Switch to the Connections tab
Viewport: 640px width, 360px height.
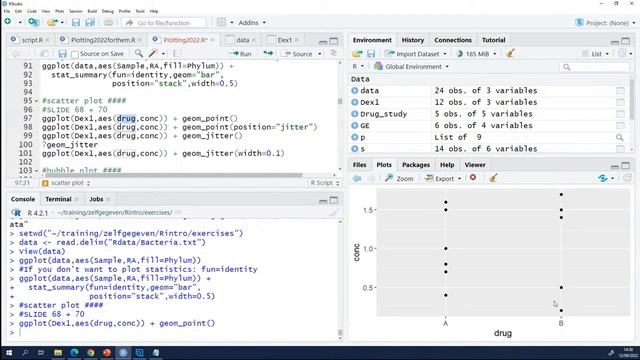[453, 40]
